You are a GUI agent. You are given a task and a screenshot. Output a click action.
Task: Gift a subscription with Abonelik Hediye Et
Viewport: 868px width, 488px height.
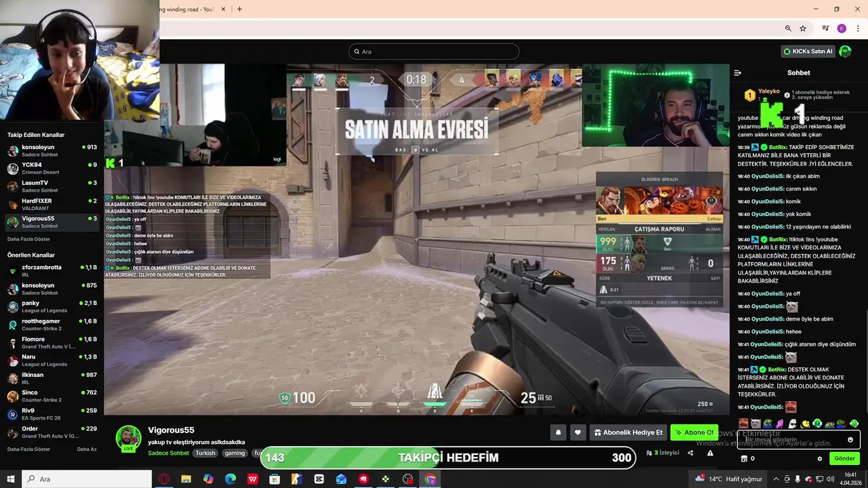coord(628,432)
